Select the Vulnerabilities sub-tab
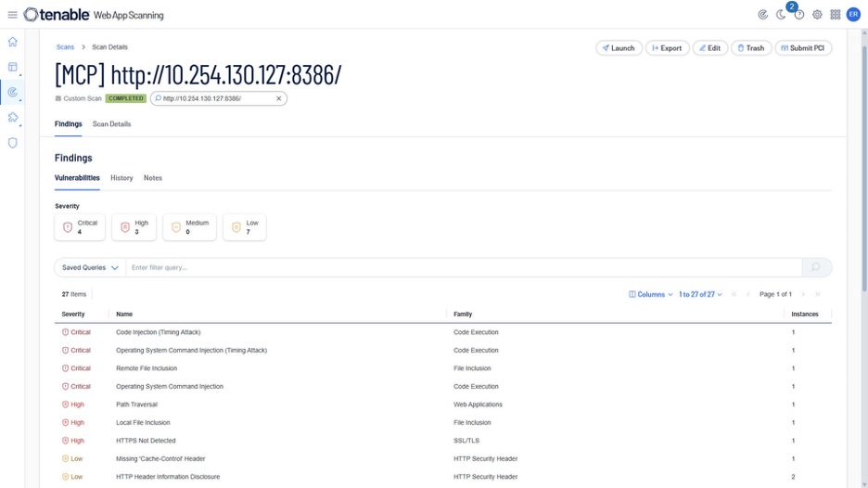The image size is (868, 488). [77, 178]
